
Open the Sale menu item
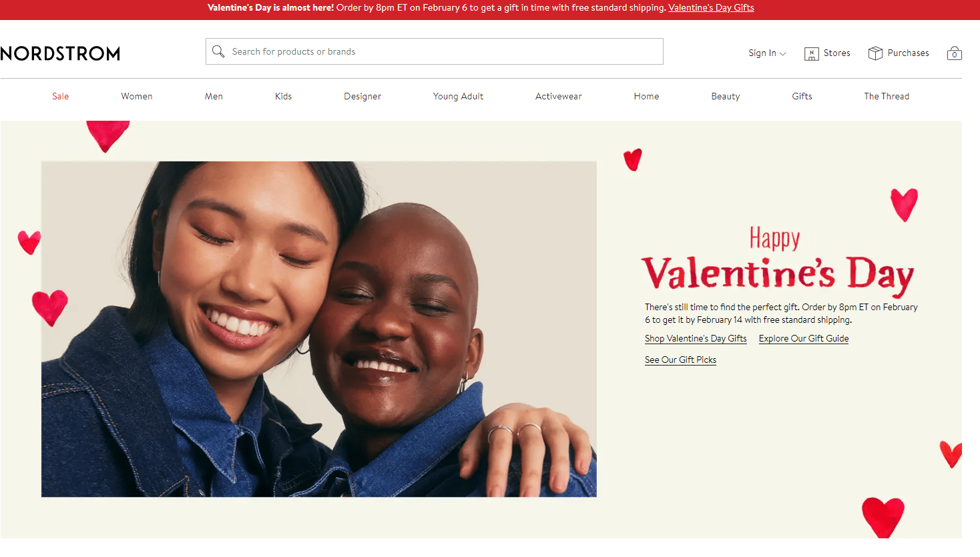[61, 97]
